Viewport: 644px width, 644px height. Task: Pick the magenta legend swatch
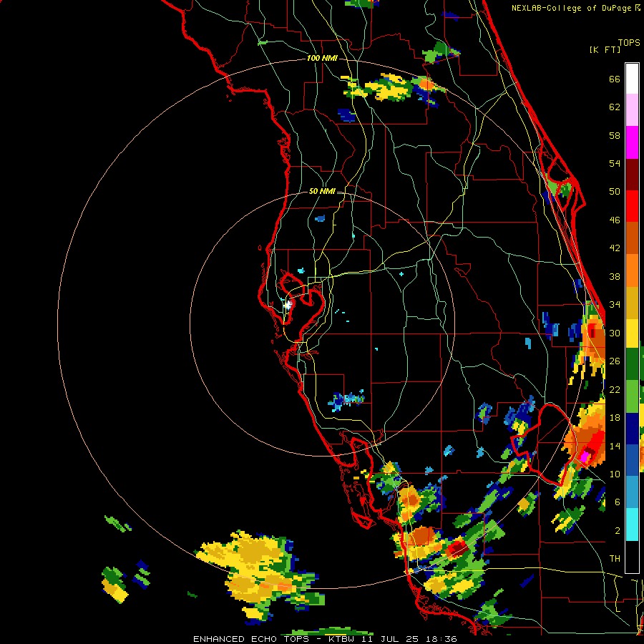tap(632, 142)
